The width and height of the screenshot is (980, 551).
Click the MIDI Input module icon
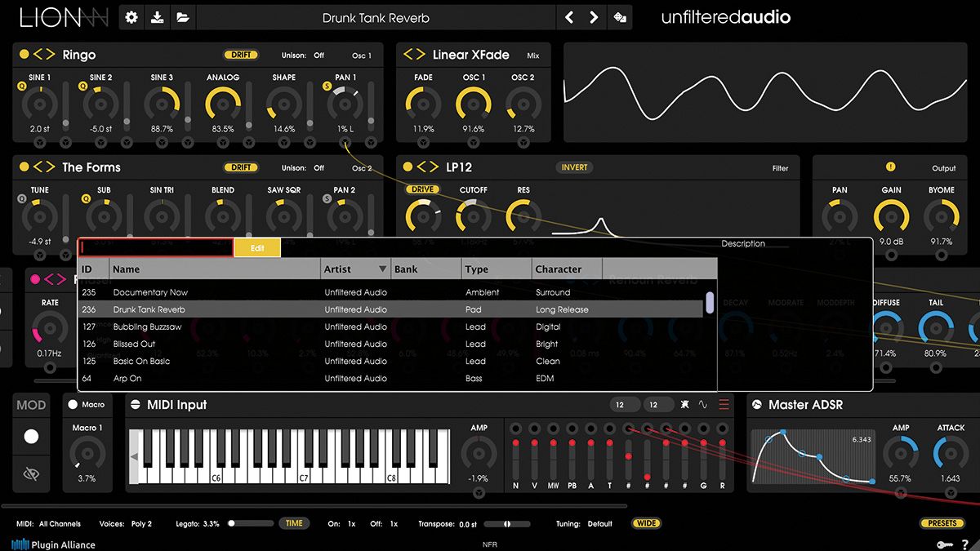point(136,405)
